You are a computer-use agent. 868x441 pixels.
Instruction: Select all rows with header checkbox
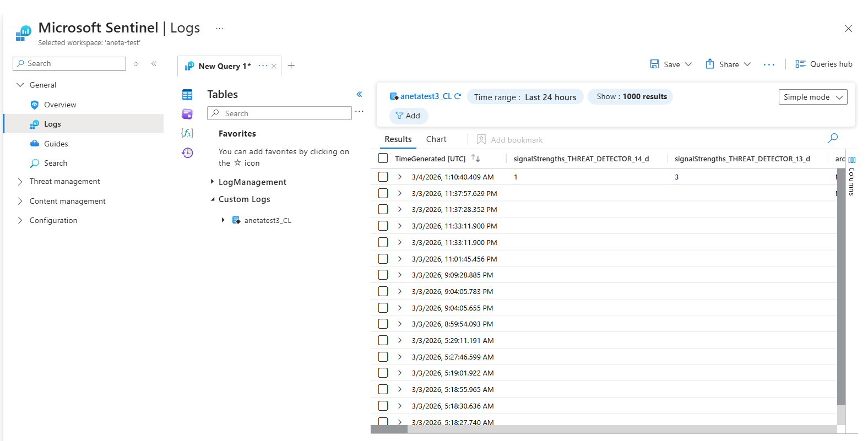click(x=383, y=158)
